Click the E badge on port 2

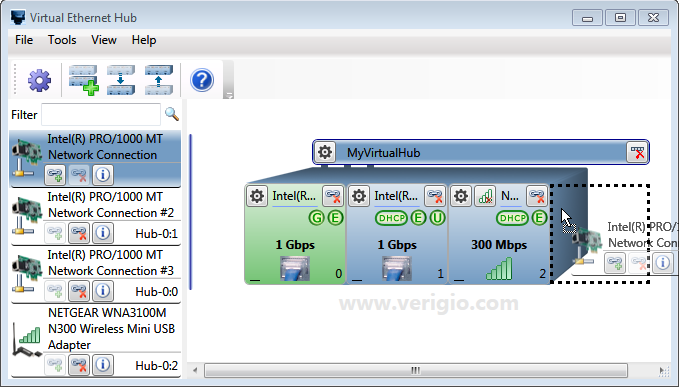click(539, 218)
